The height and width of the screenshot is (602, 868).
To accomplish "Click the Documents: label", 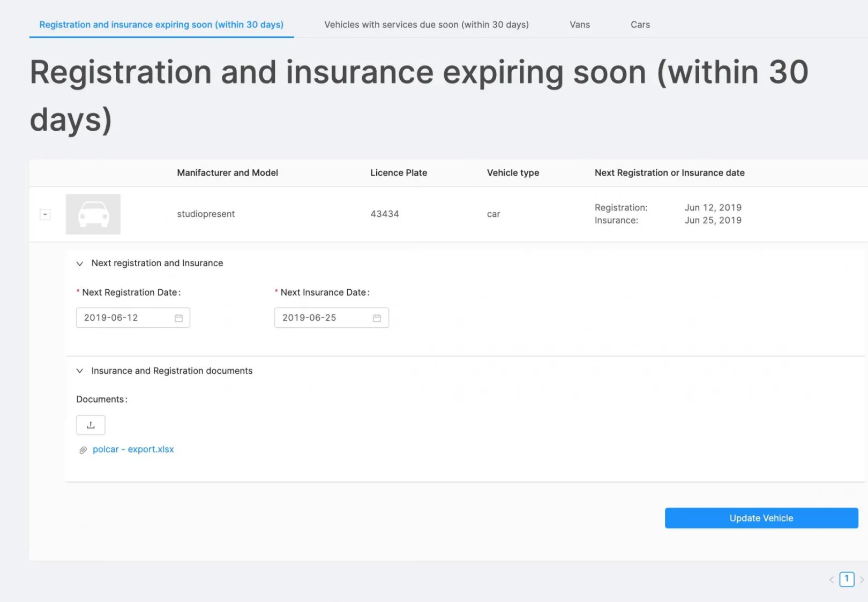I will (x=102, y=399).
